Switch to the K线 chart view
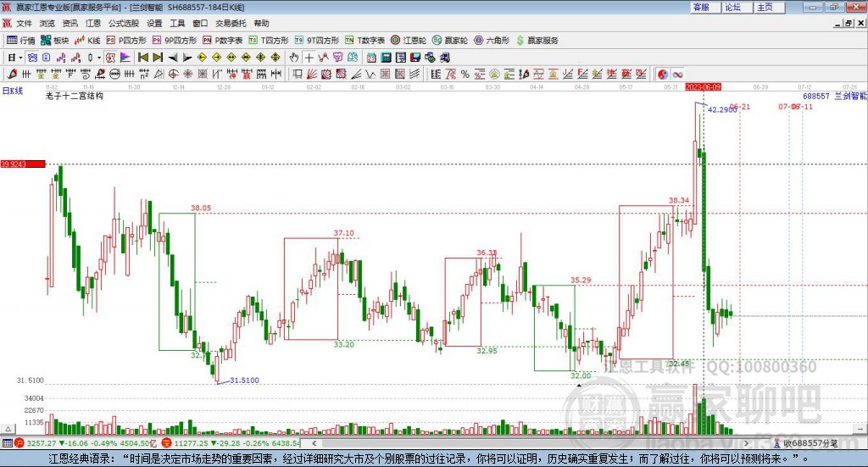Screen dimensions: 868x467 tap(88, 41)
